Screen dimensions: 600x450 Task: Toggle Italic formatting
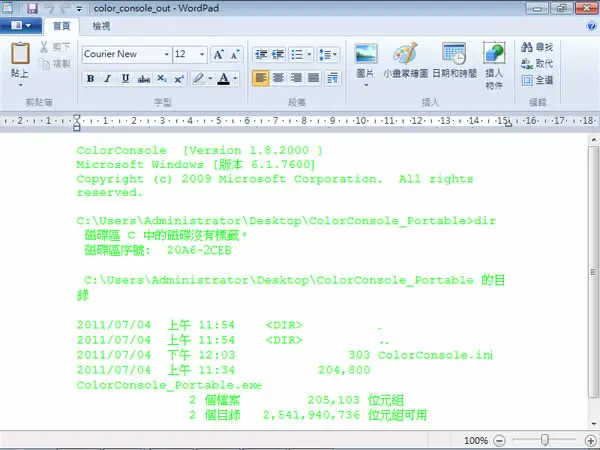pyautogui.click(x=108, y=79)
